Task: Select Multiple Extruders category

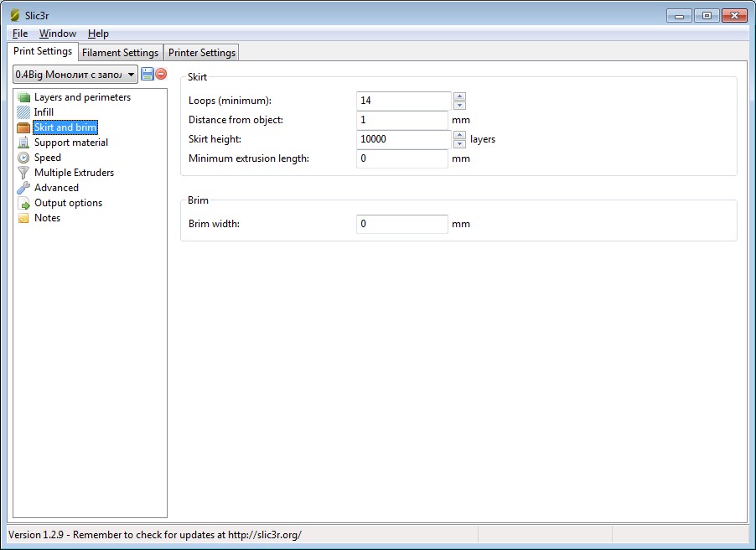Action: 74,173
